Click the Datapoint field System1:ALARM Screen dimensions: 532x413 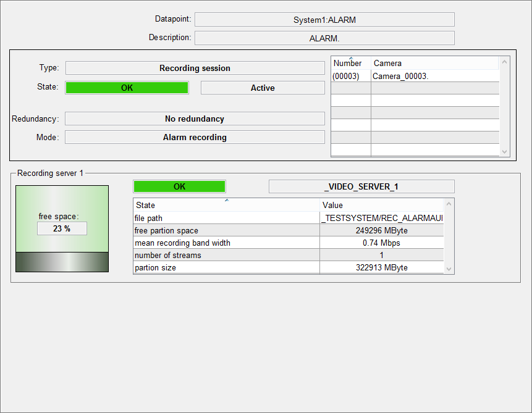(x=324, y=20)
